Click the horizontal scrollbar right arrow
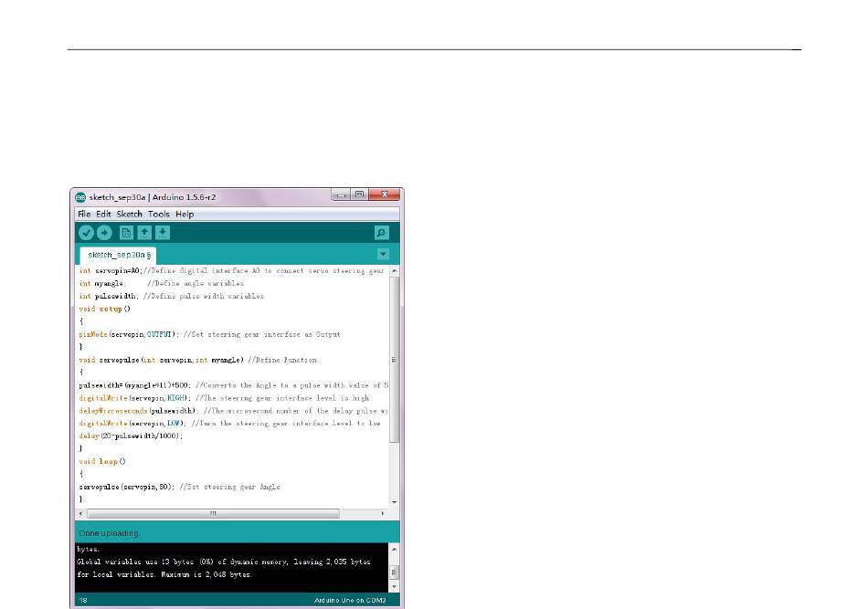Image resolution: width=868 pixels, height=609 pixels. (383, 514)
